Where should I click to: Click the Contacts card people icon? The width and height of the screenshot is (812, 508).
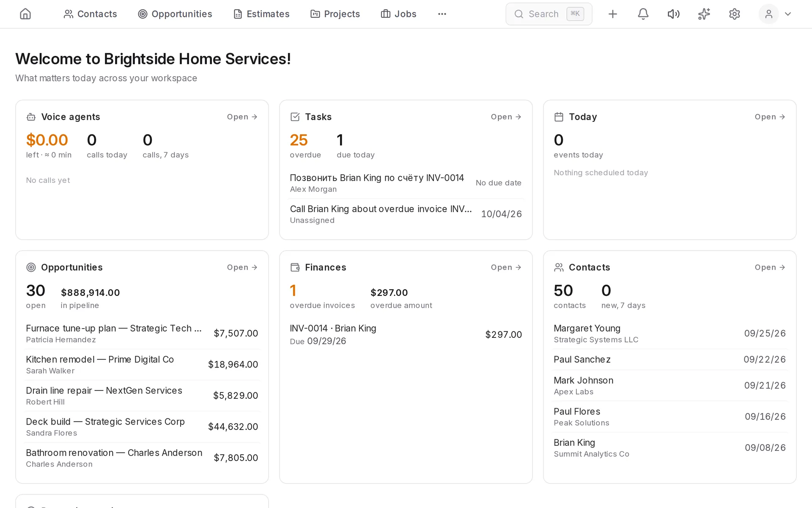point(559,267)
